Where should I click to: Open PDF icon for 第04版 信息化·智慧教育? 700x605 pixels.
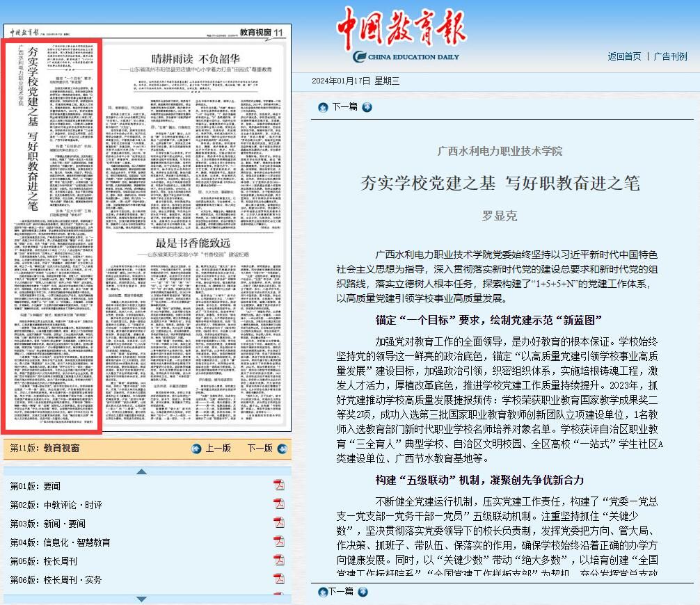(x=279, y=541)
